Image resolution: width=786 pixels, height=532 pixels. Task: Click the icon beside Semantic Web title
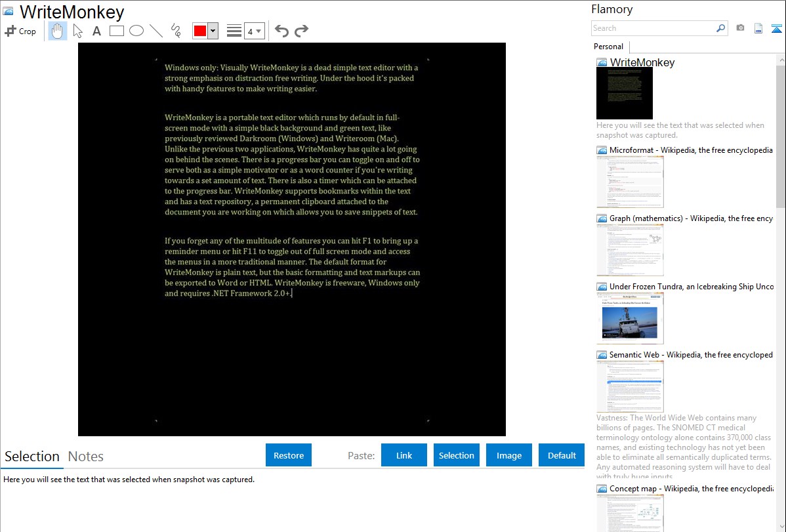[x=602, y=355]
